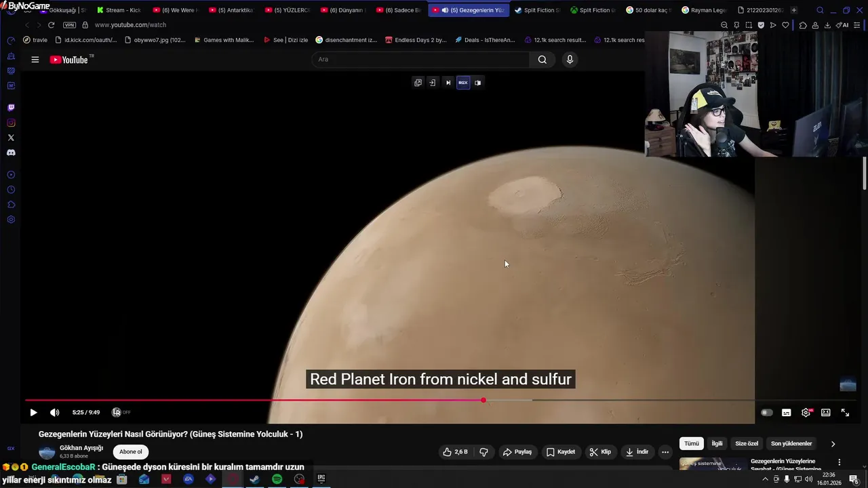Open the more actions three-dot menu

[x=665, y=452]
